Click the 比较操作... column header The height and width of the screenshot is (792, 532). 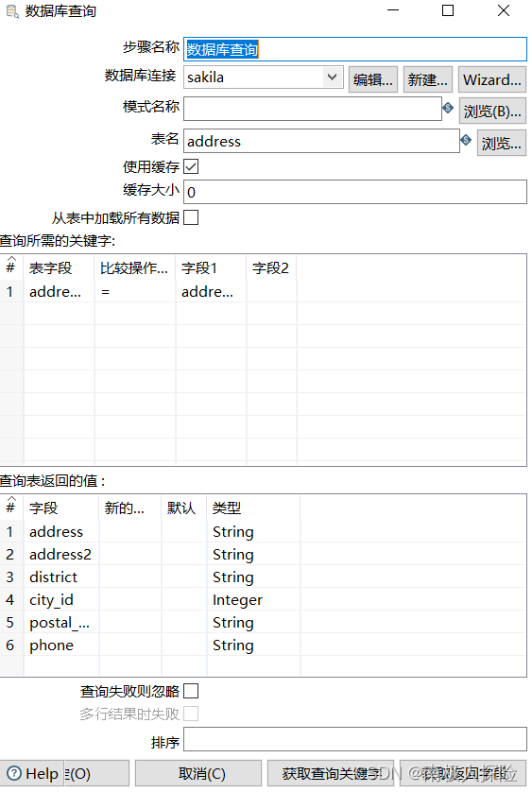point(134,267)
